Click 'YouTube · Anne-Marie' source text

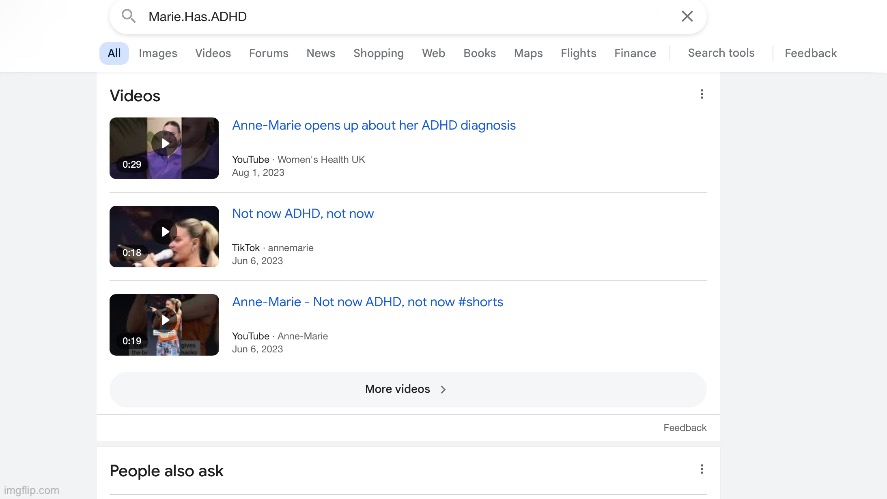(x=280, y=336)
